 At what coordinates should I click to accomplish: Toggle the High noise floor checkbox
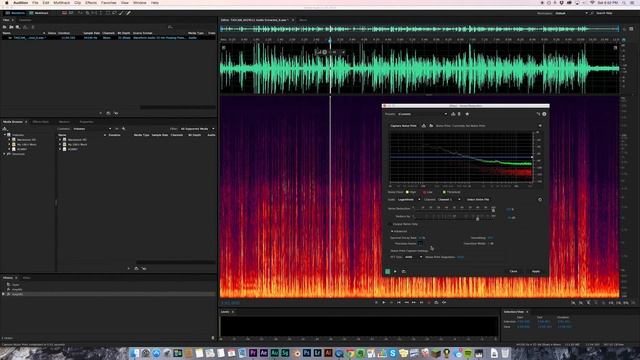click(407, 192)
